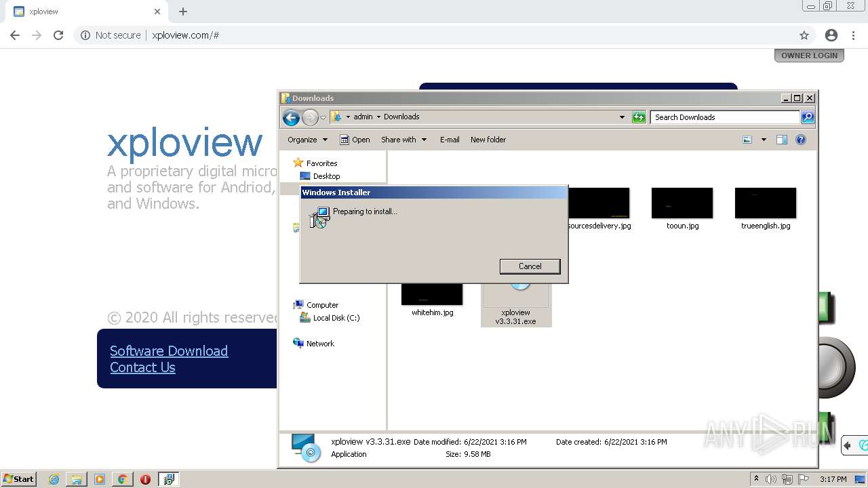This screenshot has height=488, width=868.
Task: Click Windows Installer taskbar item
Action: [x=169, y=479]
